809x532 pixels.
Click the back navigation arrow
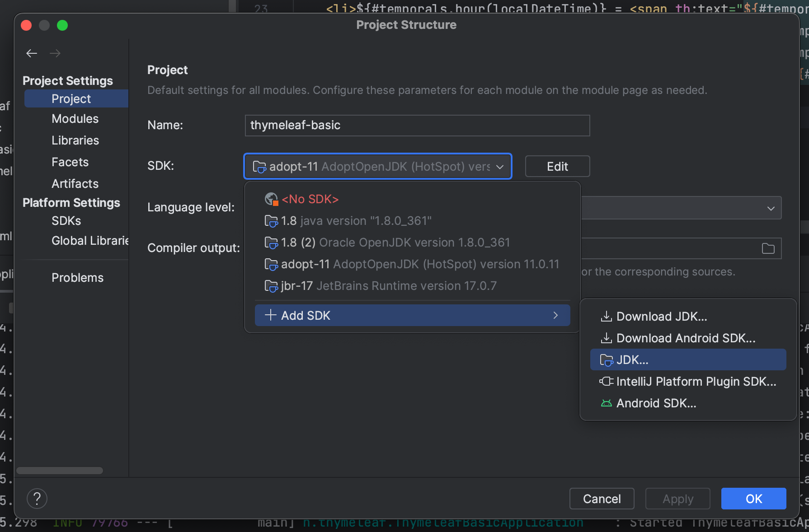[x=32, y=53]
